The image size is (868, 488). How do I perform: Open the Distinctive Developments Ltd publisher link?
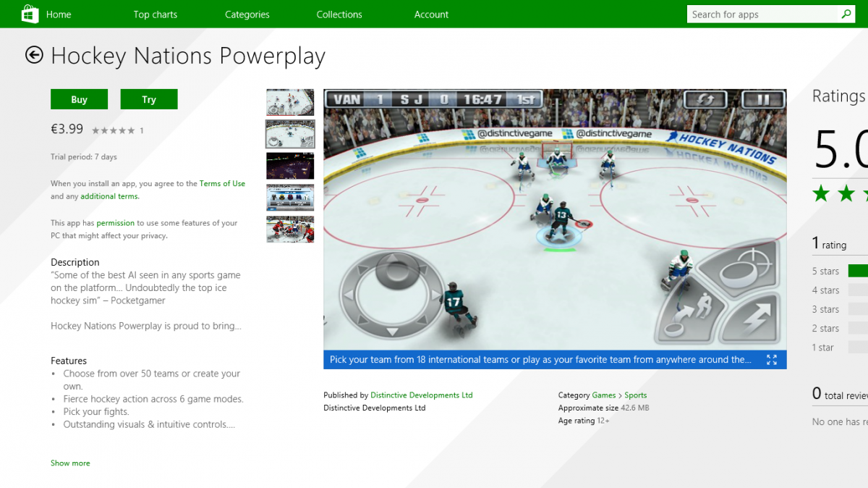pyautogui.click(x=421, y=395)
